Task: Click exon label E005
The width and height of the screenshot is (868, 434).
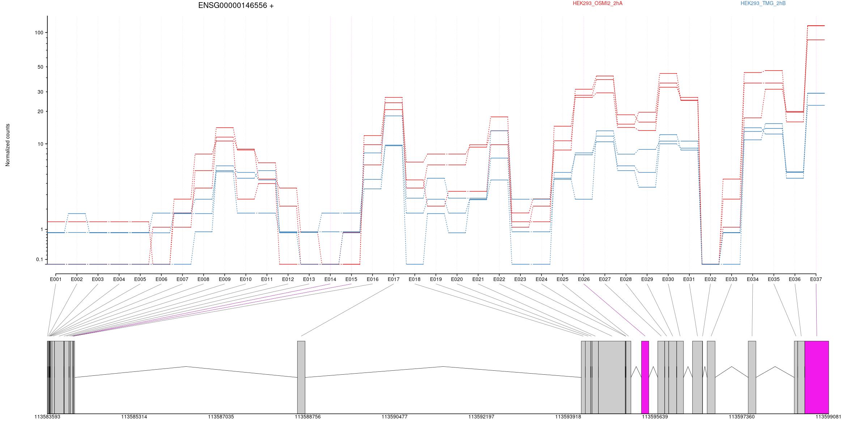Action: click(140, 279)
